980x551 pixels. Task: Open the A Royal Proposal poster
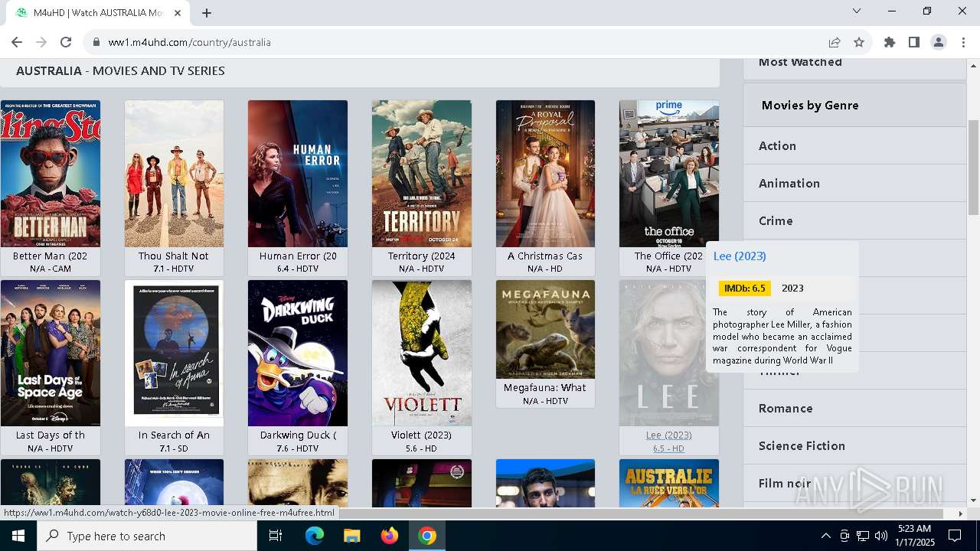(x=545, y=174)
